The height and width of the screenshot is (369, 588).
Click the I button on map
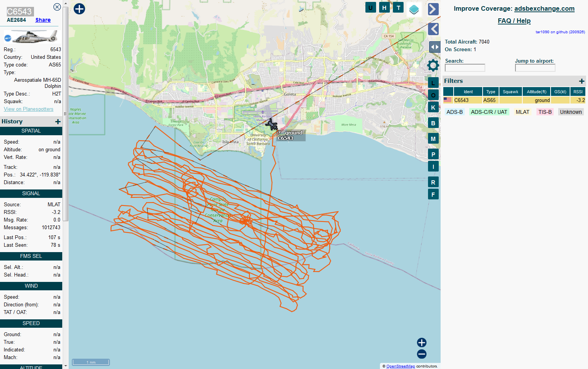433,167
